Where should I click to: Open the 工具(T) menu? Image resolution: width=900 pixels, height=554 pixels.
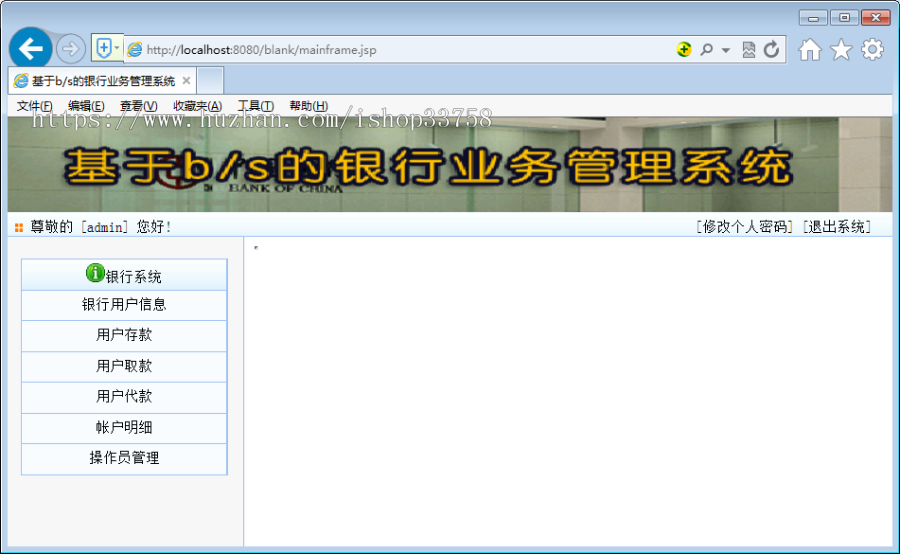255,106
